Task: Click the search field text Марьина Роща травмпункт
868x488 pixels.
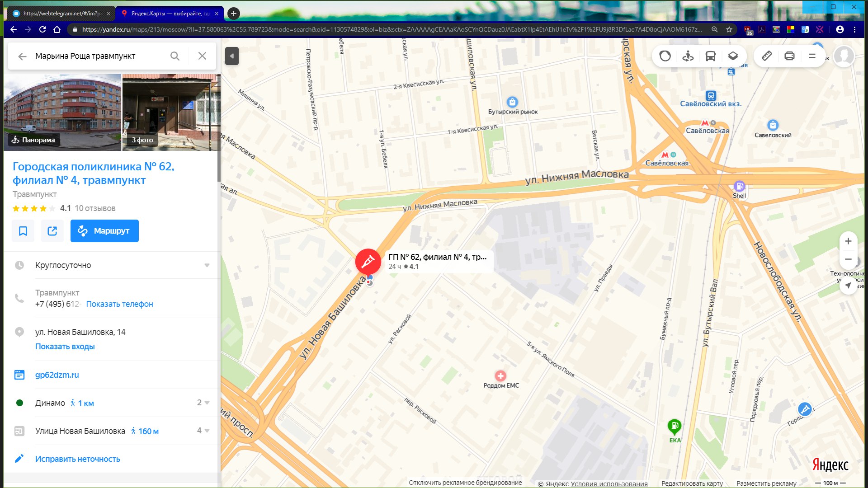Action: coord(85,56)
